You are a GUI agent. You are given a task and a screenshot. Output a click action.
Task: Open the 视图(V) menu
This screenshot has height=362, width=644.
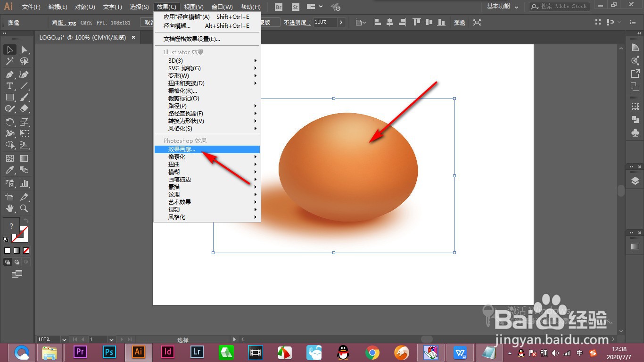tap(193, 7)
